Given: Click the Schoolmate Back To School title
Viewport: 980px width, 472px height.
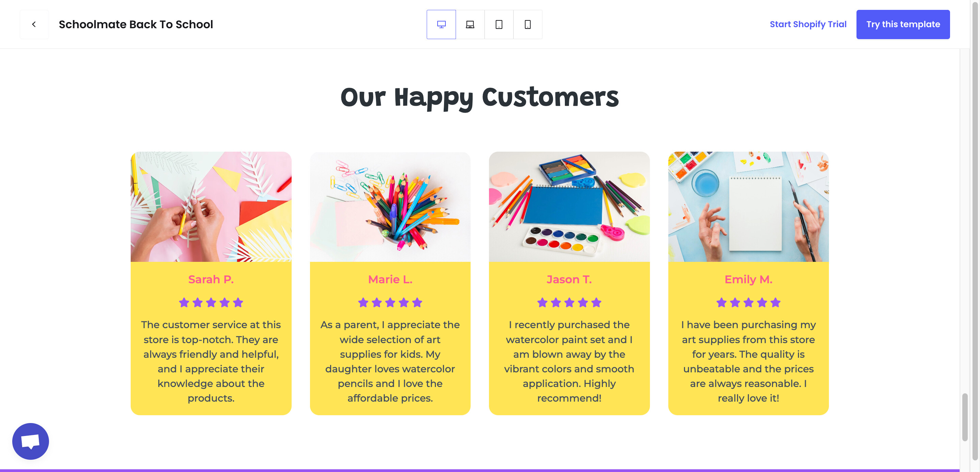Looking at the screenshot, I should point(136,24).
